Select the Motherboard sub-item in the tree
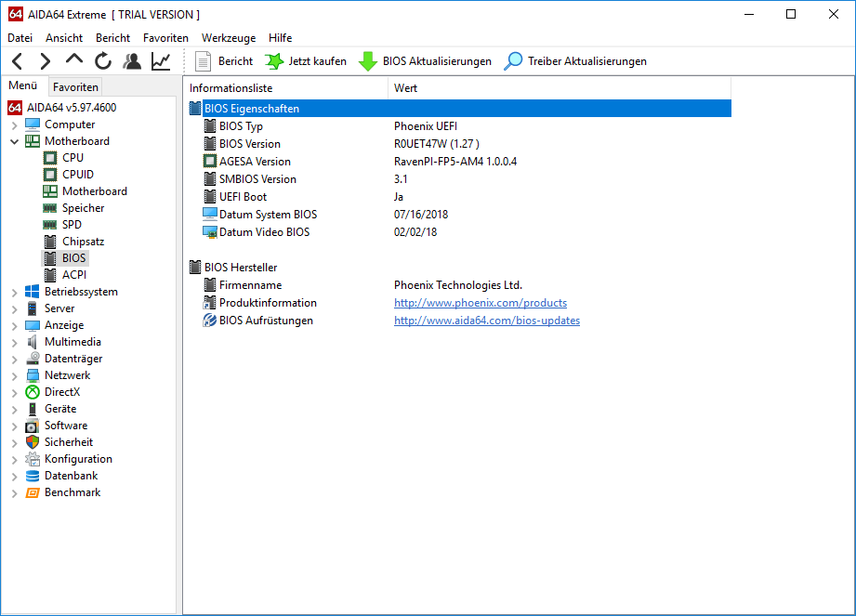856x616 pixels. point(95,191)
